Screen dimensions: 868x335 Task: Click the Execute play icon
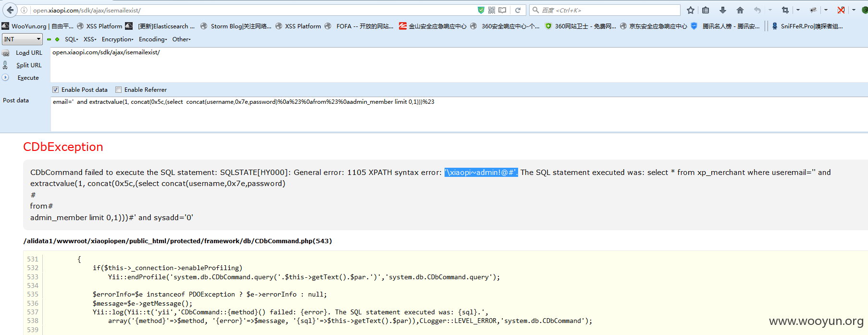pos(5,77)
